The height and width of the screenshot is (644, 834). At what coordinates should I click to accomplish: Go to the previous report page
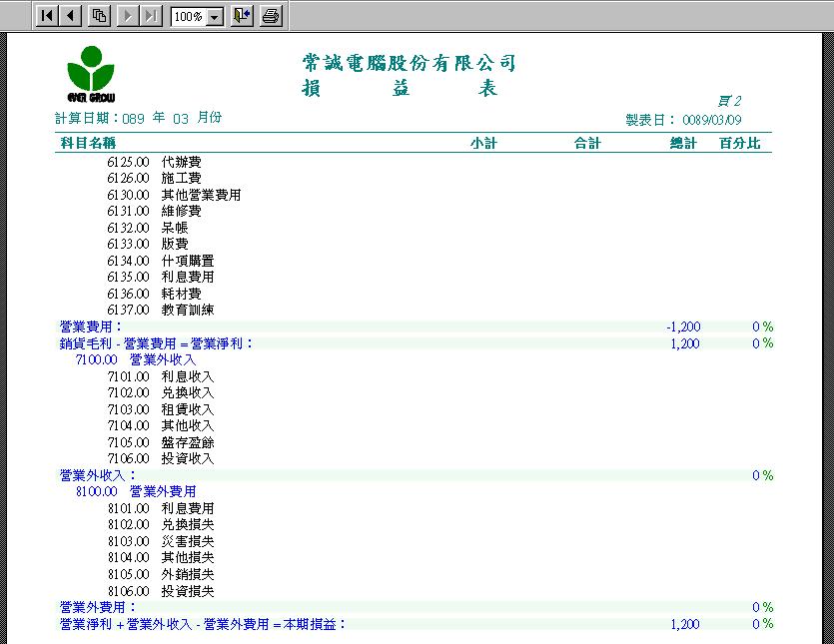[71, 16]
